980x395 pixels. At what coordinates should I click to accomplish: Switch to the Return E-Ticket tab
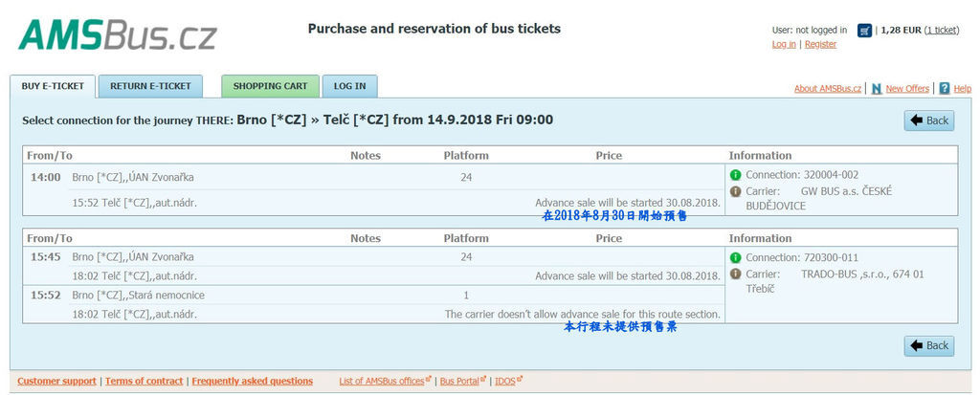point(150,86)
